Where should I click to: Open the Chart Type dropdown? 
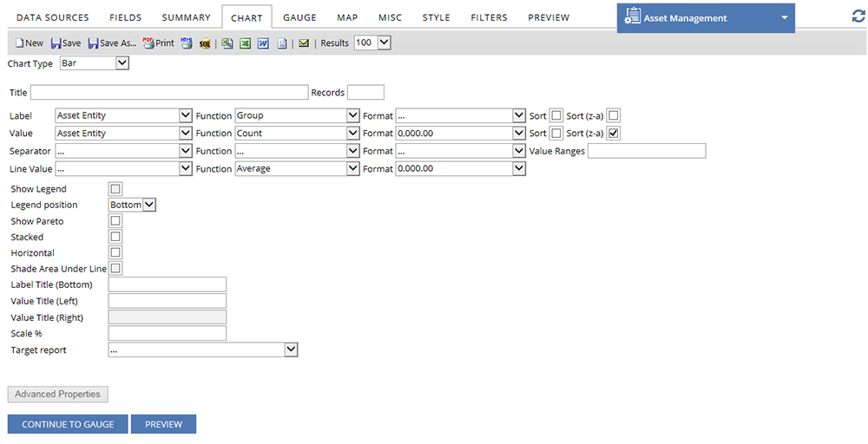tap(94, 63)
